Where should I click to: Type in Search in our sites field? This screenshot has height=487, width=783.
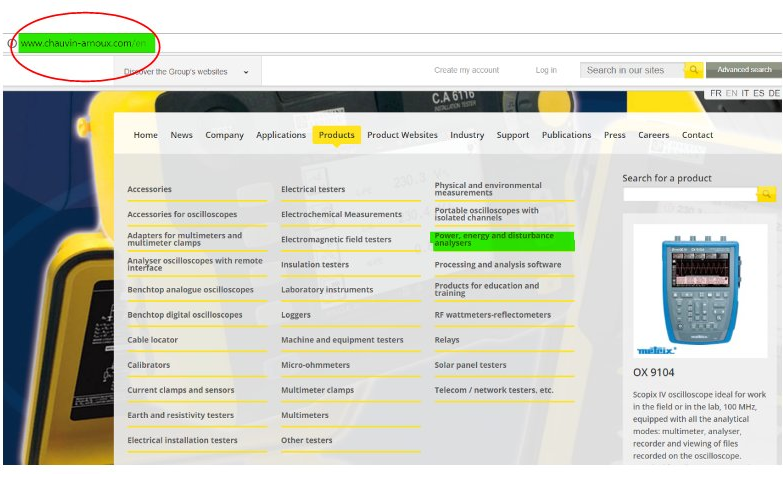[x=631, y=70]
